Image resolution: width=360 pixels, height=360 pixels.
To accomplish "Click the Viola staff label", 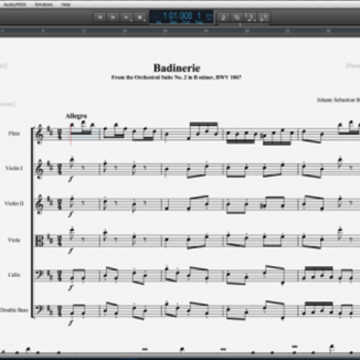I will click(14, 240).
